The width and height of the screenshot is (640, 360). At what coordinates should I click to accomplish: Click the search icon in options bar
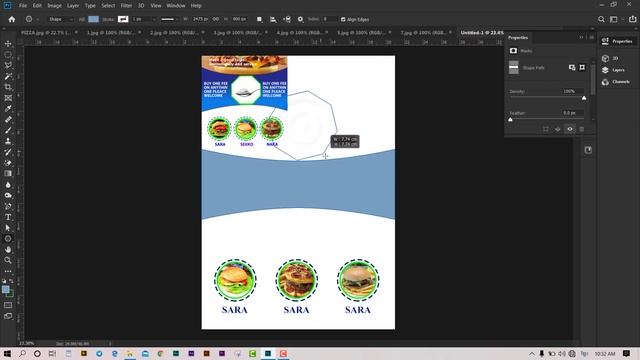(601, 19)
